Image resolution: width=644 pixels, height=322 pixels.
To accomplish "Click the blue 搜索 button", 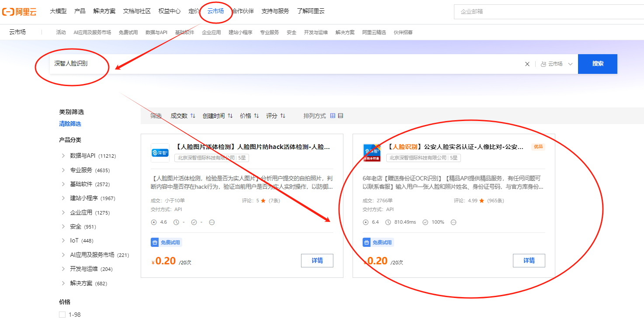I will pos(598,64).
